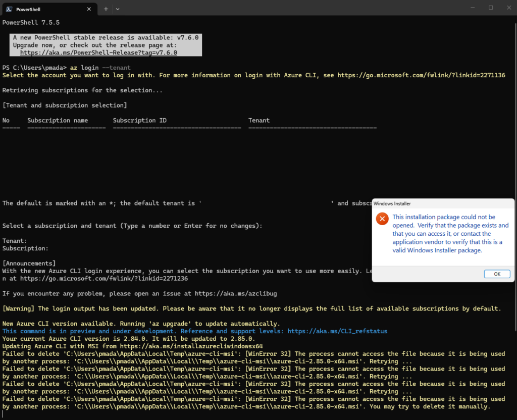Screen dimensions: 517x420
Task: Click the 'az login --tenant' command text
Action: tap(100, 68)
